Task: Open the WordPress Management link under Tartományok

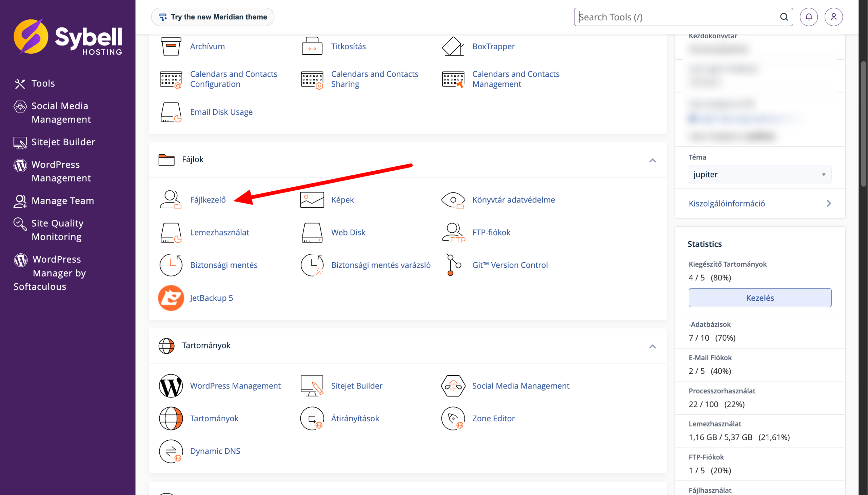Action: point(235,385)
